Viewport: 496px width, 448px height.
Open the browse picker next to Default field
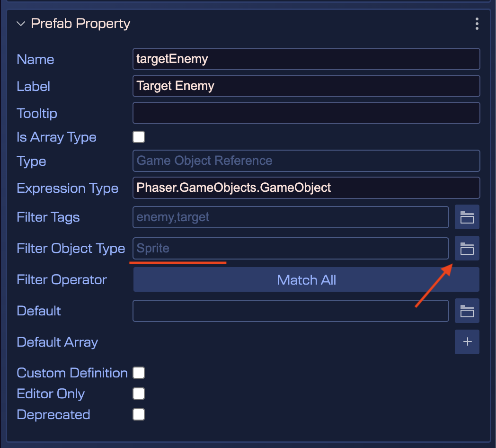pos(467,311)
